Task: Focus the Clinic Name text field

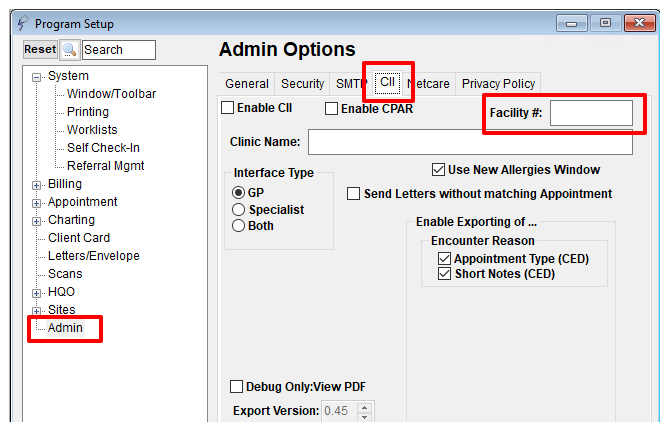Action: (470, 142)
